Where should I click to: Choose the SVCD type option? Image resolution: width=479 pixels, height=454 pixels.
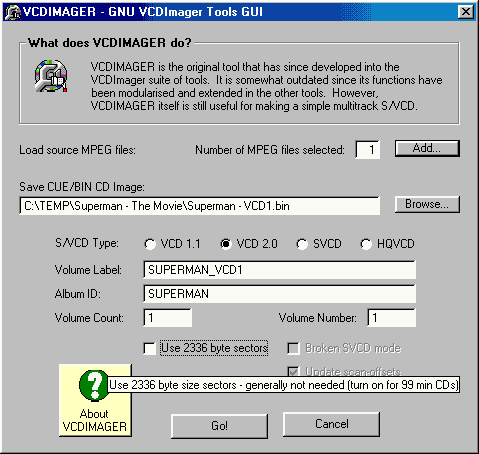(302, 244)
